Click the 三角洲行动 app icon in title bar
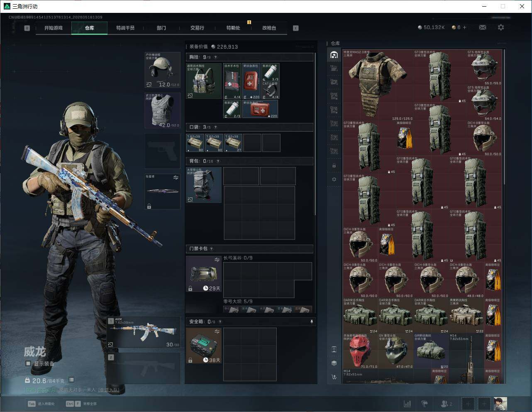Screen dimensions: 532x412 pyautogui.click(x=7, y=6)
